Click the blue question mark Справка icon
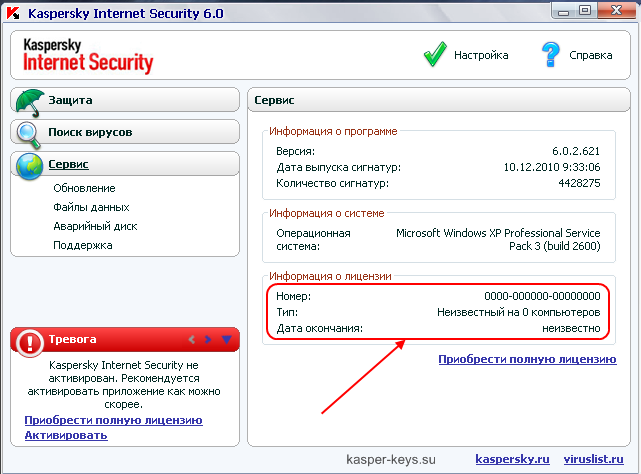The height and width of the screenshot is (474, 641). (x=550, y=54)
